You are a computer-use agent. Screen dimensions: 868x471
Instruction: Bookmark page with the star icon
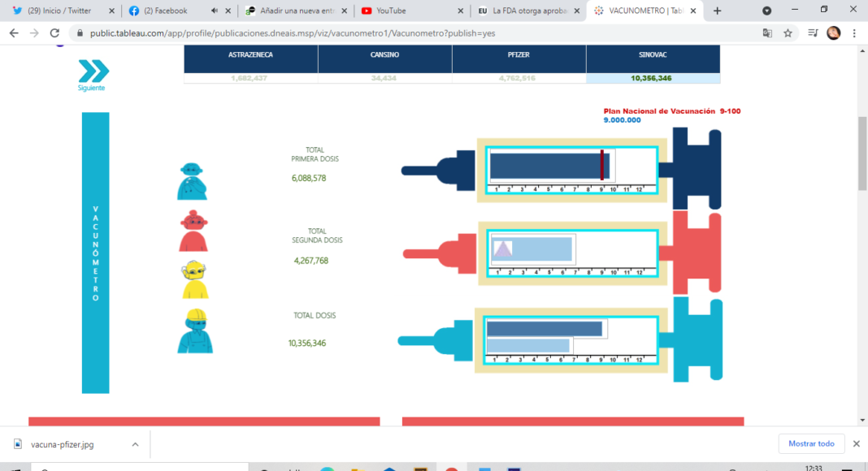coord(788,33)
